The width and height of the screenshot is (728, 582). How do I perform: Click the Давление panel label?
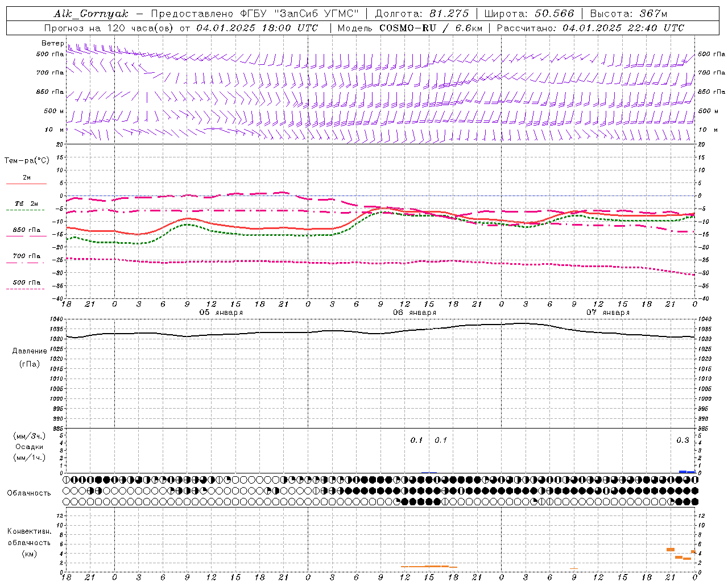pos(30,351)
